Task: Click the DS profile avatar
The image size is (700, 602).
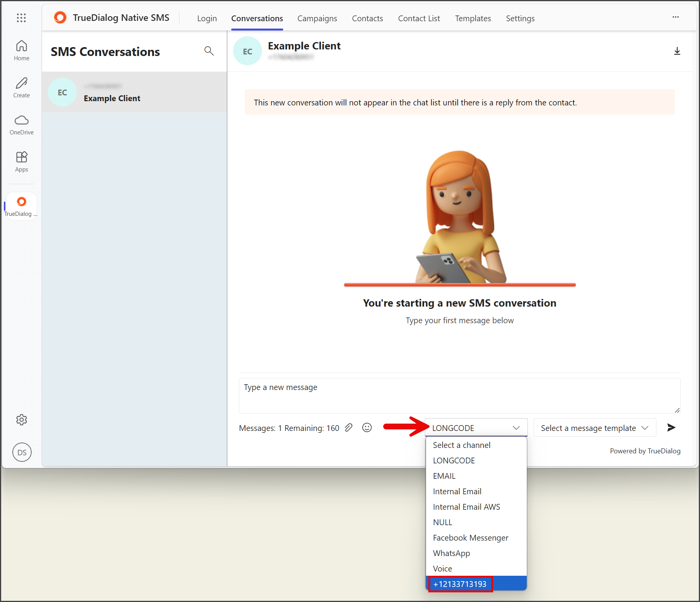Action: coord(22,452)
